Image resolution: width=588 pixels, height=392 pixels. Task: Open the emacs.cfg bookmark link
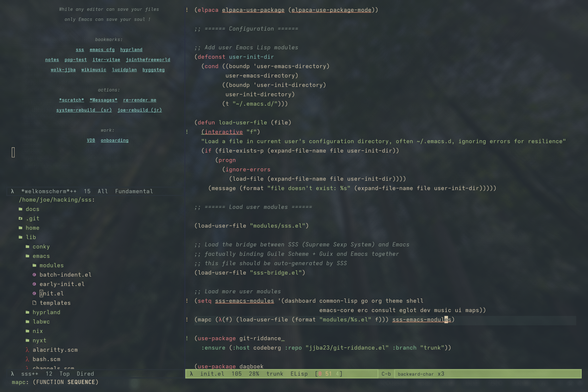tap(102, 50)
